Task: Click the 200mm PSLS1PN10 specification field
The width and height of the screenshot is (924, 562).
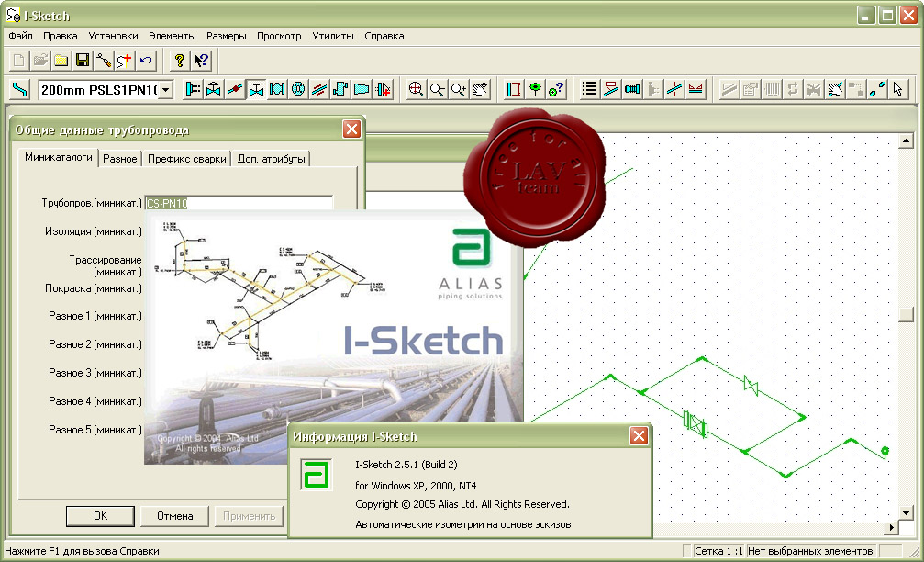Action: (99, 90)
